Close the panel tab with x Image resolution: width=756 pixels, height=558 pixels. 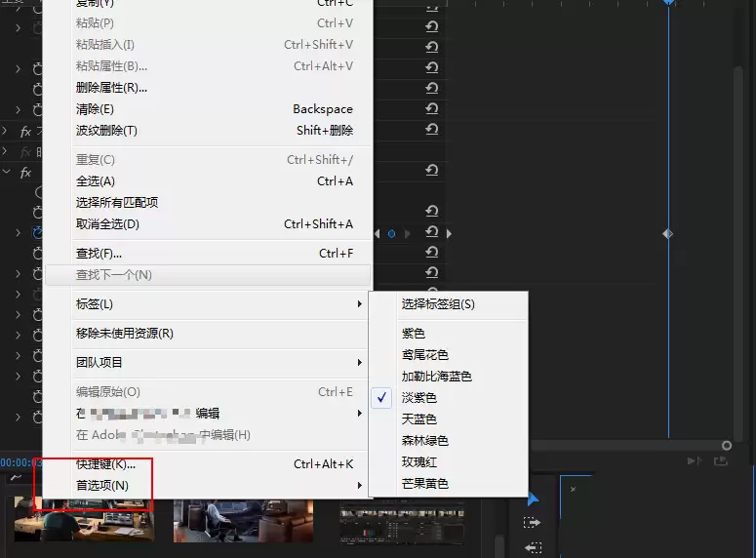pos(573,489)
